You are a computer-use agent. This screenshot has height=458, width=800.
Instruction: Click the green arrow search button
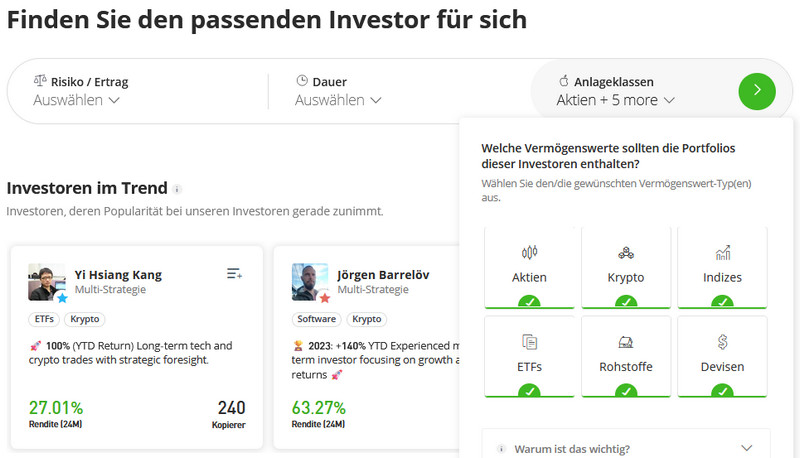tap(757, 90)
